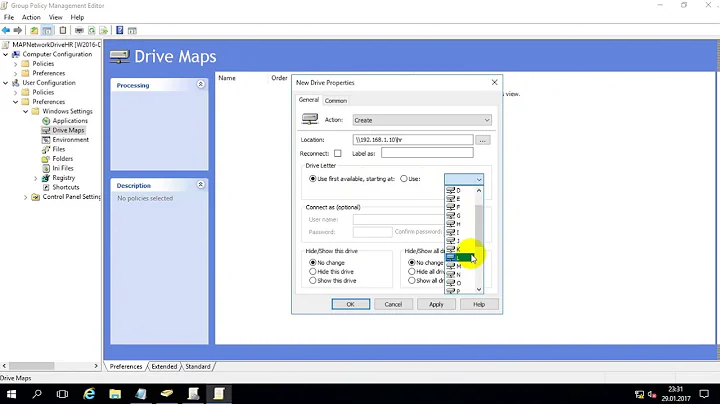Collapse the Processing panel
This screenshot has height=404, width=720.
(201, 84)
